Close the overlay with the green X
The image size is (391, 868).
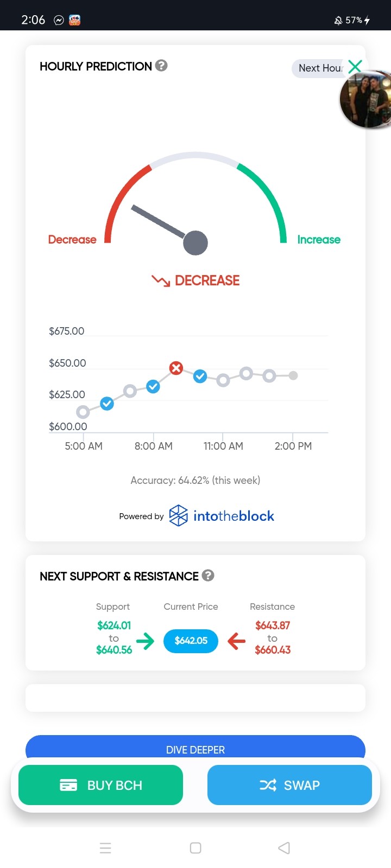point(355,67)
